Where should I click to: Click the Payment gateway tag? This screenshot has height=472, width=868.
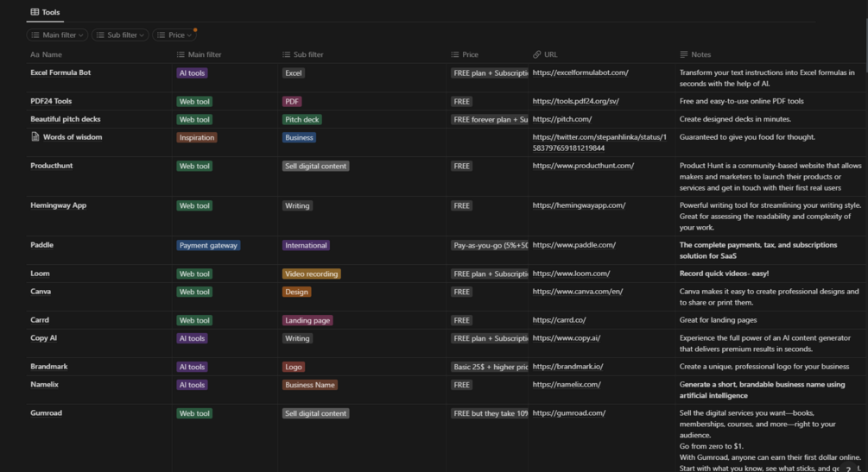208,245
